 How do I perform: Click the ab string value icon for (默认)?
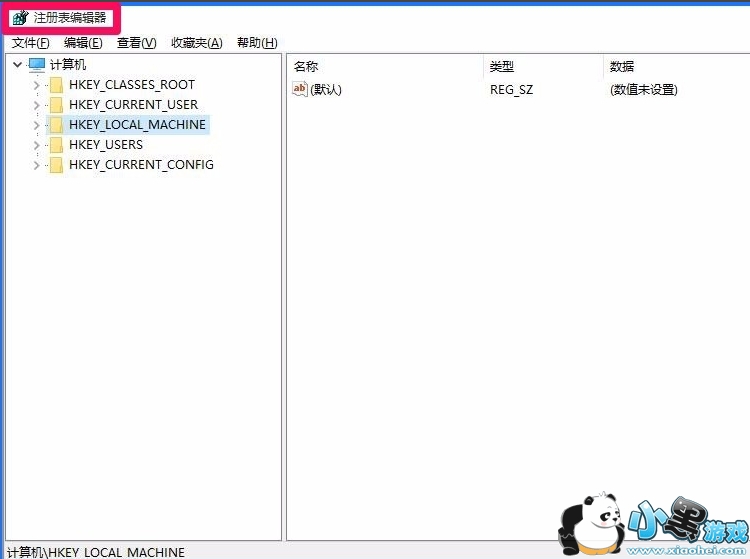[300, 89]
